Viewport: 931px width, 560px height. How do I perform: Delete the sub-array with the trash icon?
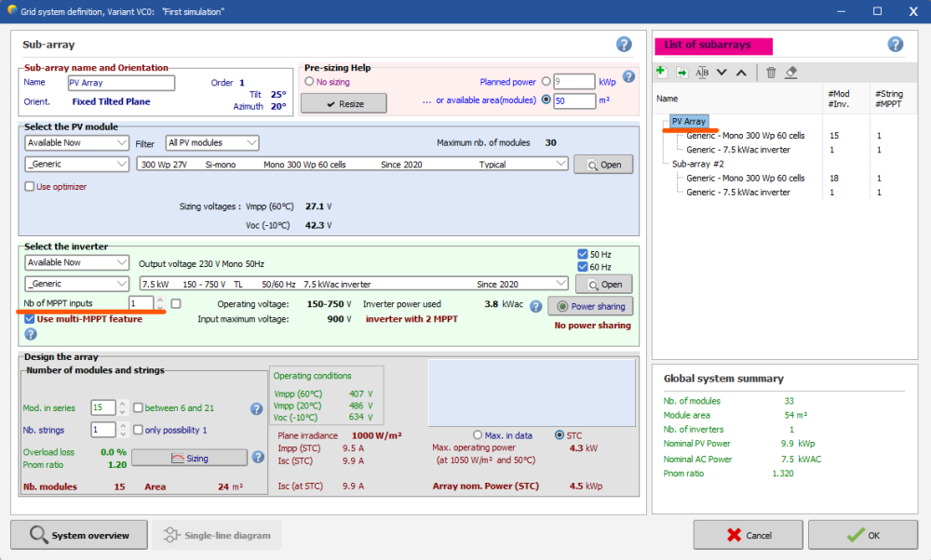[771, 73]
